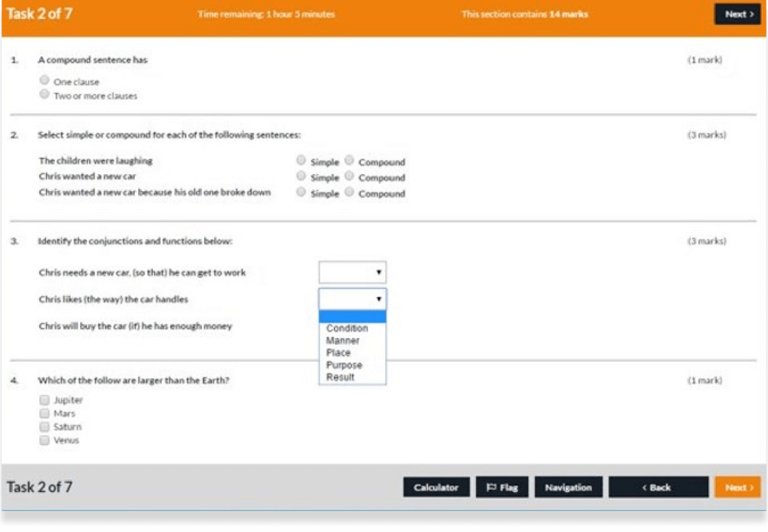The image size is (768, 532).
Task: Pick 'Result' in the open dropdown list
Action: pyautogui.click(x=340, y=377)
